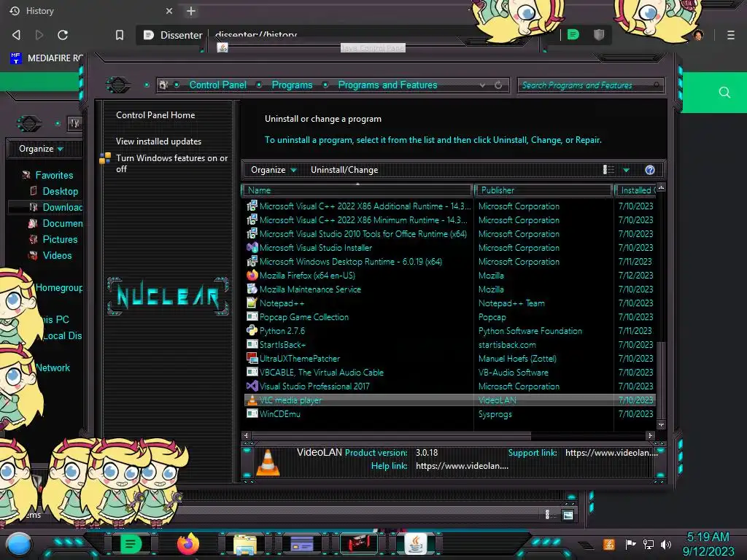The width and height of the screenshot is (747, 560).
Task: Click horizontal scrollbar left arrow
Action: 246,435
